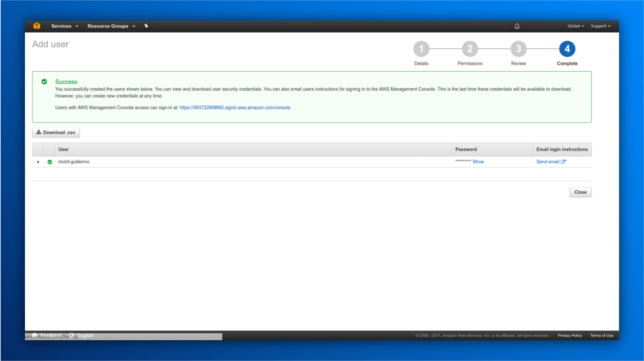Download the credentials .csv file

tap(56, 133)
